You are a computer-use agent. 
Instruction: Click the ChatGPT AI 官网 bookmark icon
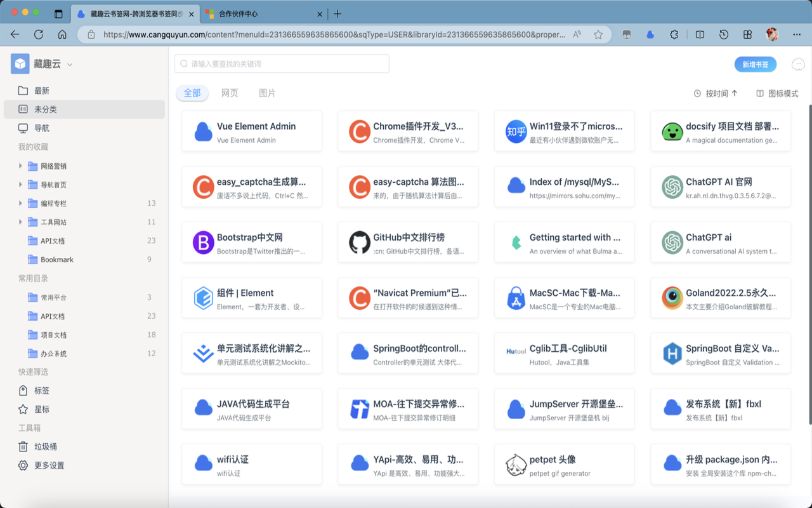click(x=673, y=187)
